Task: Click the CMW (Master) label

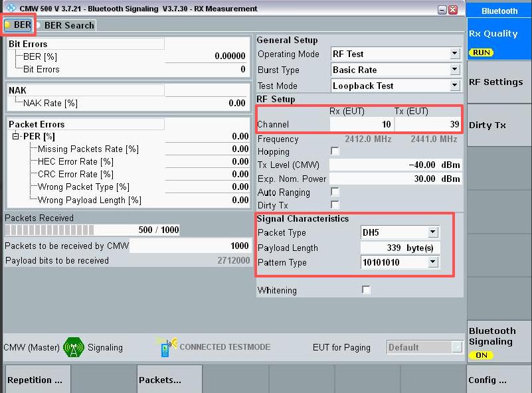Action: [31, 348]
